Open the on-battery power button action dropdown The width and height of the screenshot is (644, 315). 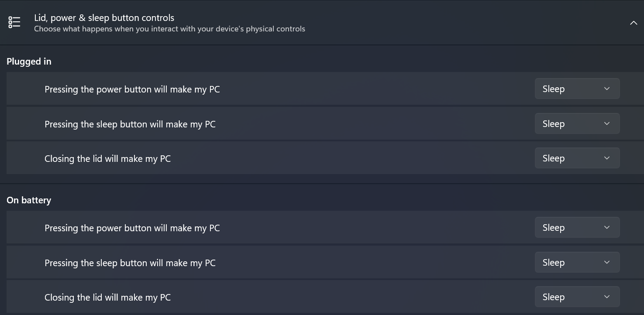(x=577, y=228)
